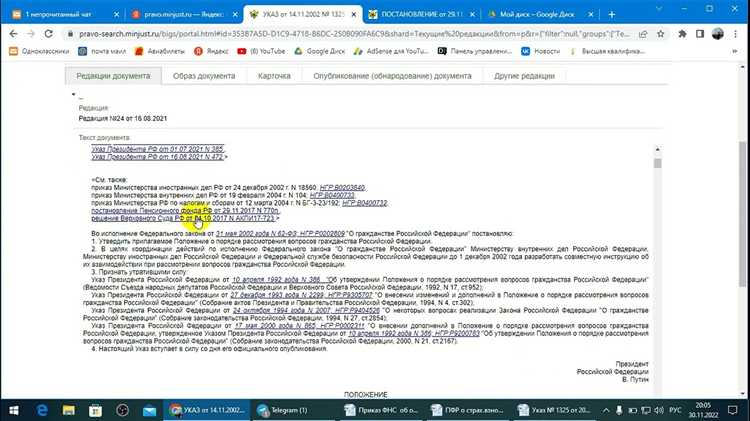
Task: Open the 'почта маил' bookmark
Action: 100,51
